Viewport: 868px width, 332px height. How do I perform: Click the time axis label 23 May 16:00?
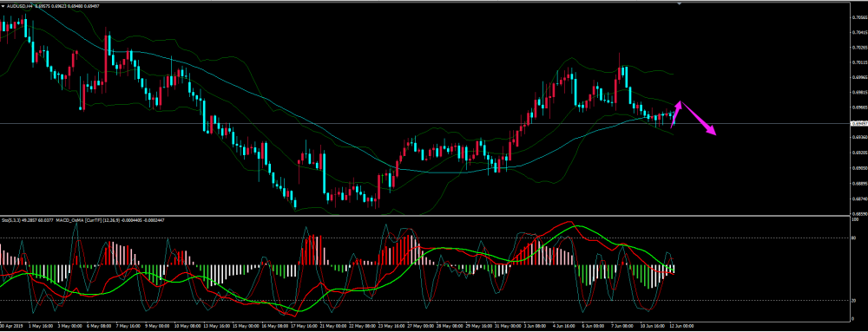point(392,326)
